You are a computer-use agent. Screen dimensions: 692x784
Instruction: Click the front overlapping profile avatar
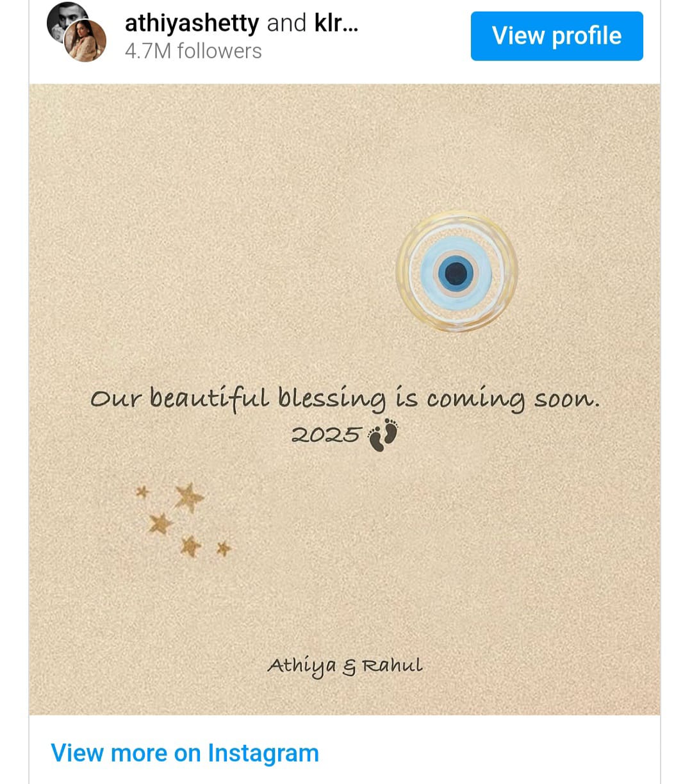[x=86, y=41]
